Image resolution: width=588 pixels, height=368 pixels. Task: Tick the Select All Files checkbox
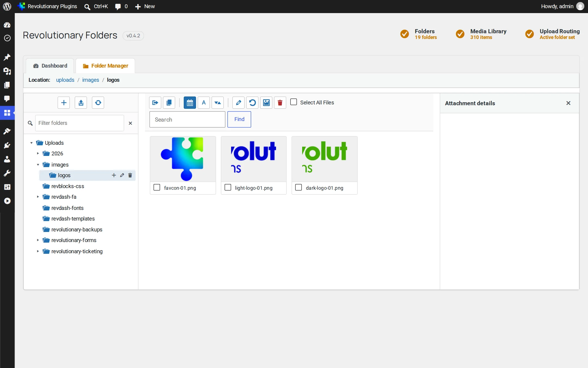tap(293, 102)
